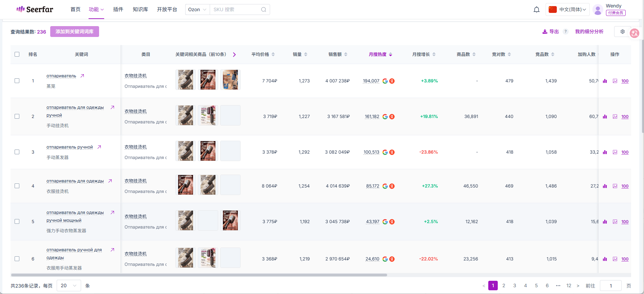Check the checkbox for row 6
644x294 pixels.
pos(17,259)
